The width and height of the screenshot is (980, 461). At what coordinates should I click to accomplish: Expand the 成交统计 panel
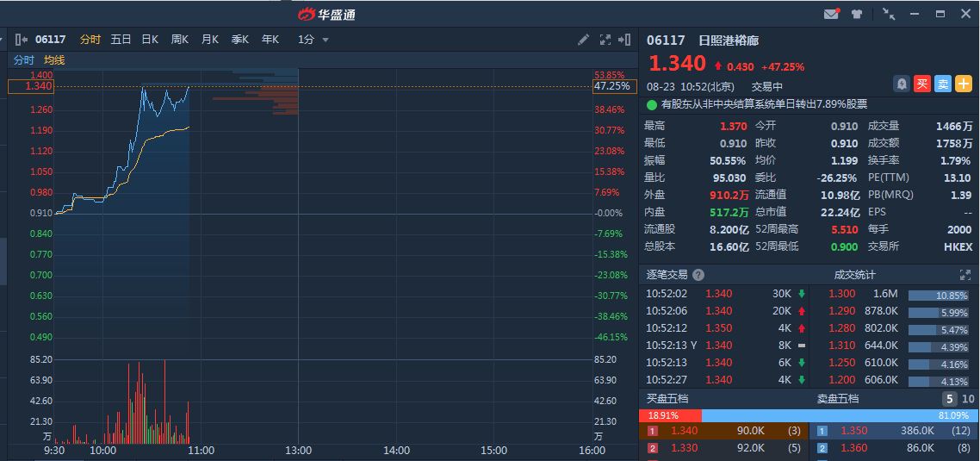point(965,275)
